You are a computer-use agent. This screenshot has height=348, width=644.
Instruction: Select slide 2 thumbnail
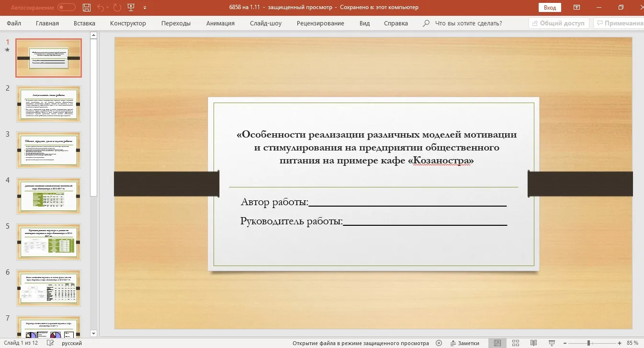[48, 104]
